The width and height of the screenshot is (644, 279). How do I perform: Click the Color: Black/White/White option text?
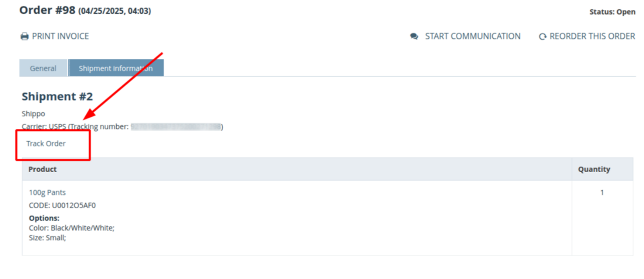72,228
